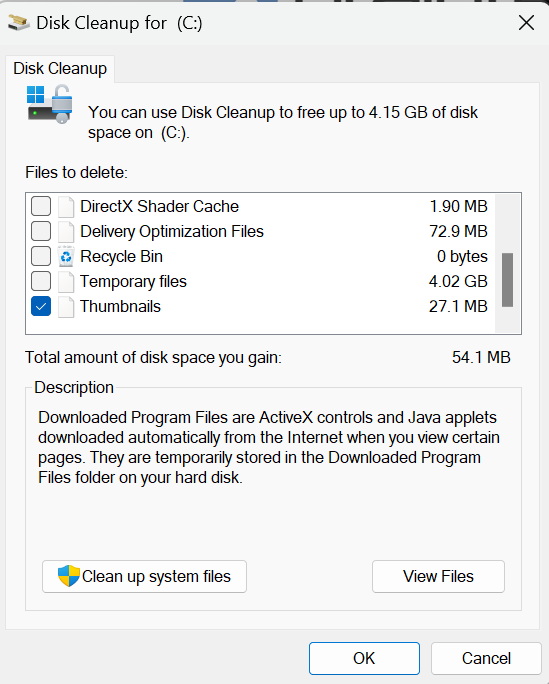Click the DirectX Shader Cache file icon
This screenshot has height=684, width=549.
(66, 207)
